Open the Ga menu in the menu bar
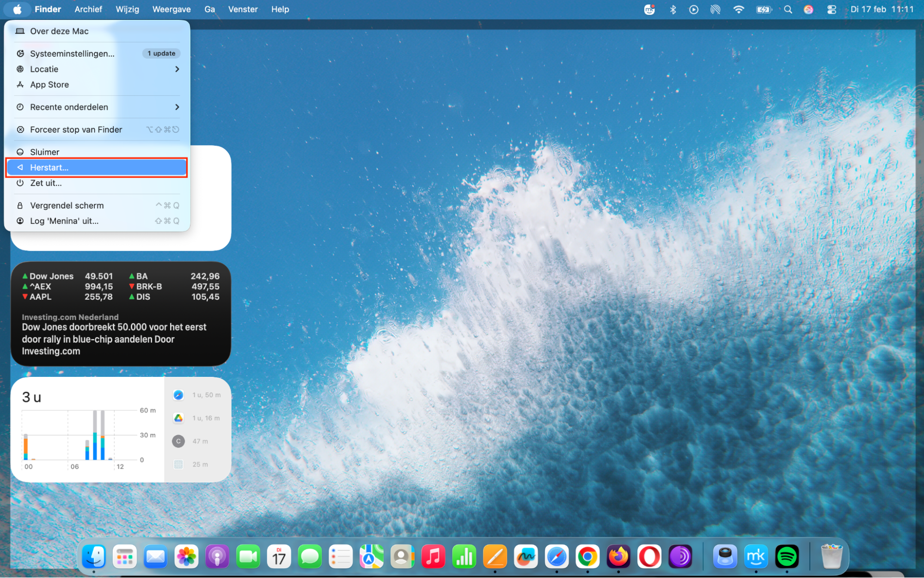This screenshot has width=924, height=578. click(x=209, y=9)
